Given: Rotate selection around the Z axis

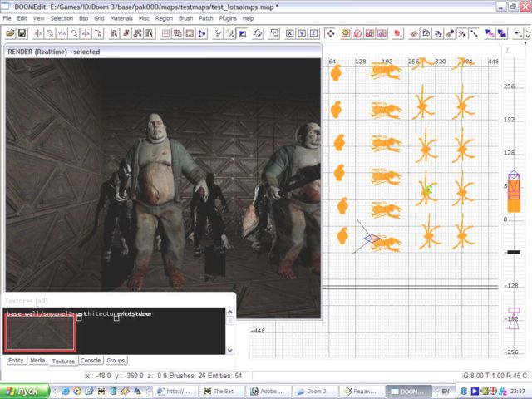Looking at the screenshot, I should point(98,33).
